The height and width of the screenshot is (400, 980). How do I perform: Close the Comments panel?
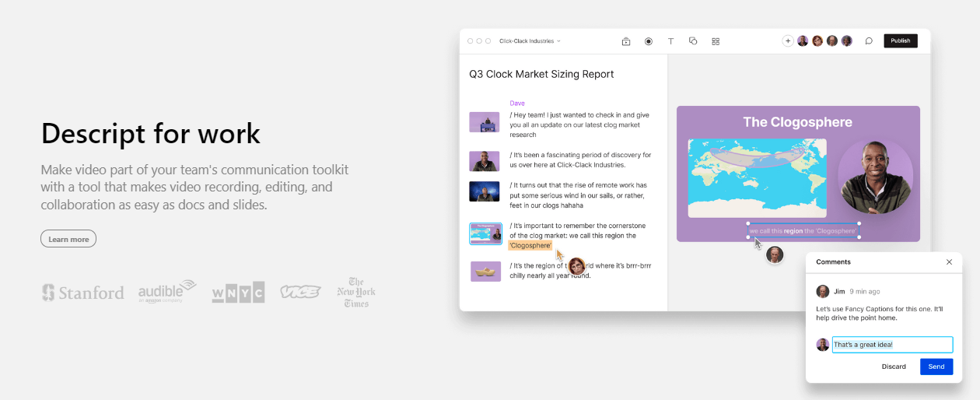[x=949, y=262]
